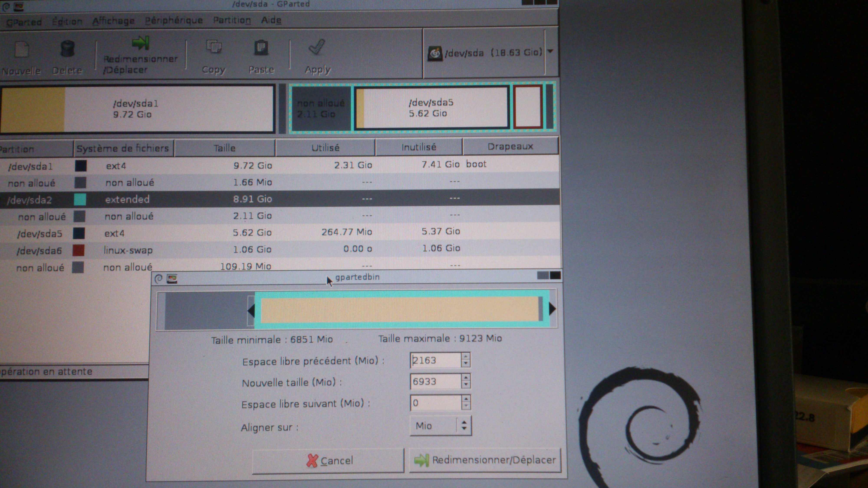Click the 'Taille maximale : 9123 Mio' text
Image resolution: width=868 pixels, height=488 pixels.
[440, 339]
